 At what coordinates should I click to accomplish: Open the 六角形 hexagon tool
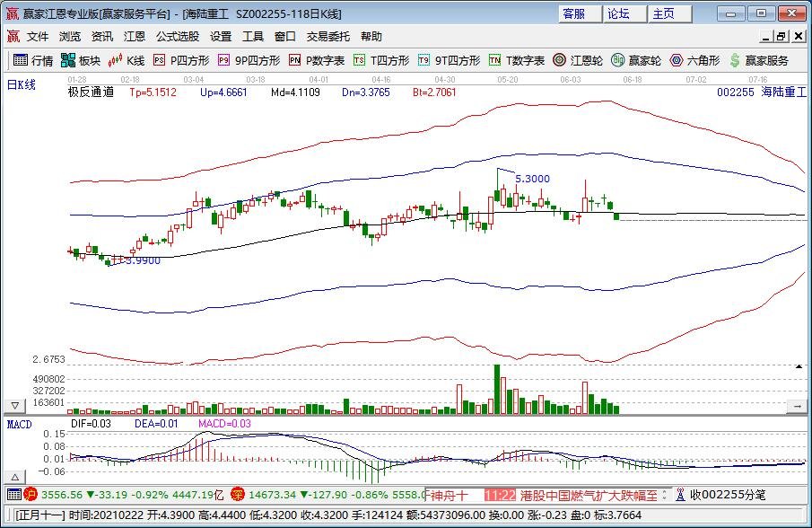[694, 61]
